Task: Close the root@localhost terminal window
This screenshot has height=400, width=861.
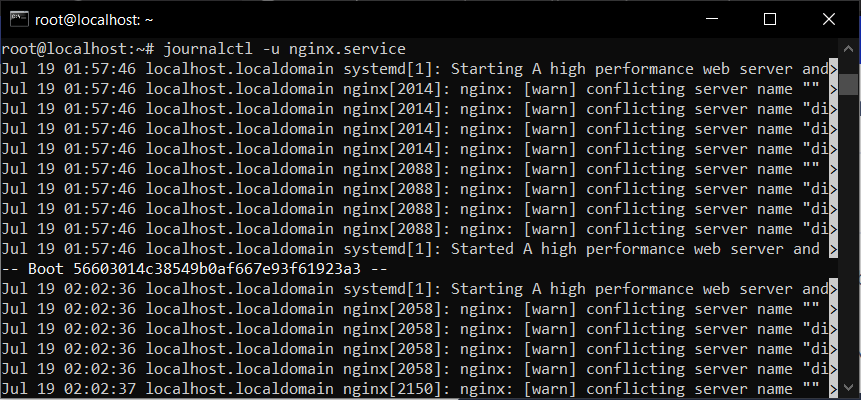Action: [x=828, y=19]
